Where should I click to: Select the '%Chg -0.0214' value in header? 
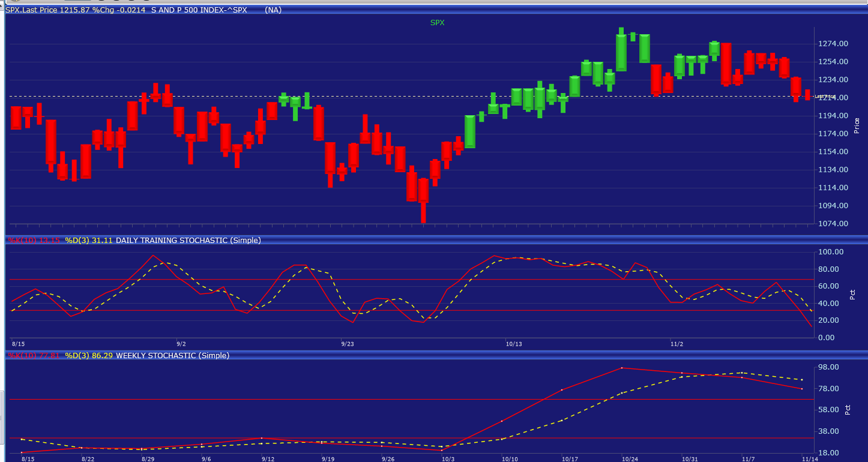tap(119, 10)
